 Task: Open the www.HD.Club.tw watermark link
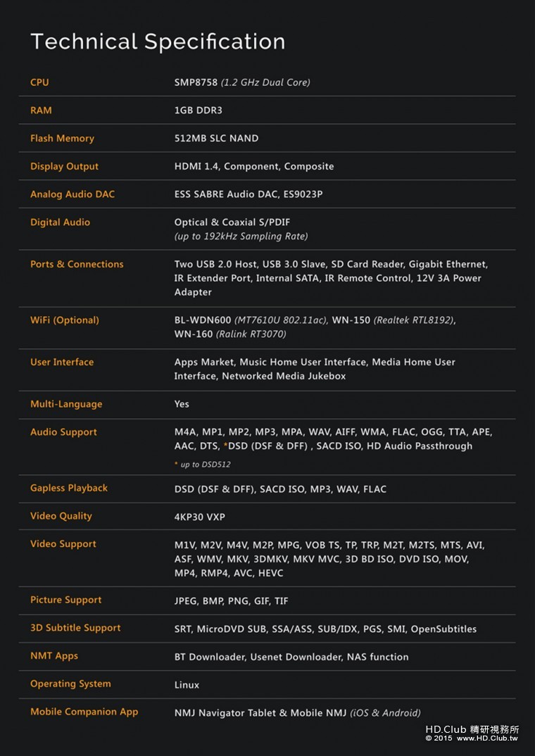coord(486,738)
